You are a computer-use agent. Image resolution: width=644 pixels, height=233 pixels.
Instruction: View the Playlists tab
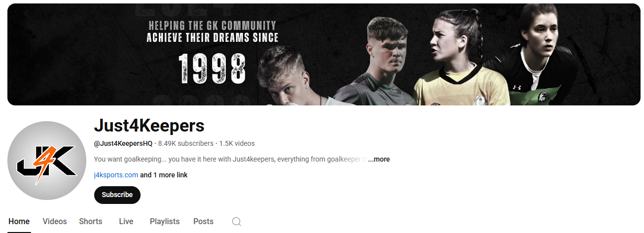coord(165,222)
